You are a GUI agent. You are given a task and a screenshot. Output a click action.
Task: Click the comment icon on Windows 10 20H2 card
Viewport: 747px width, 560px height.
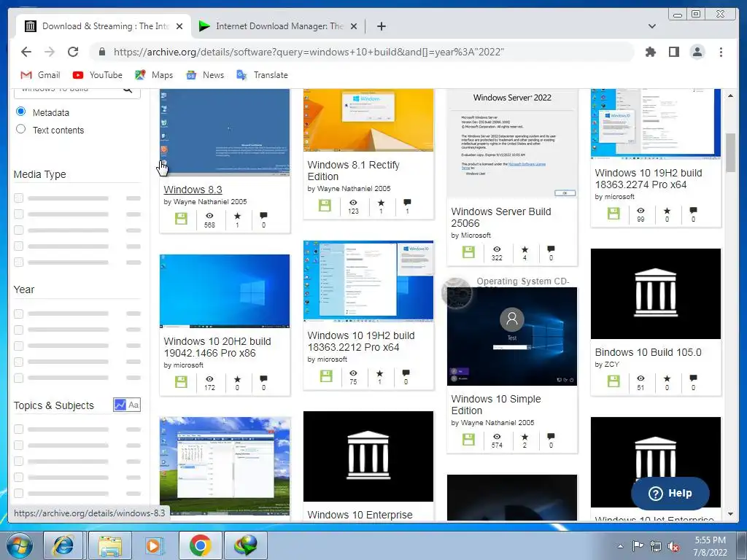tap(263, 378)
